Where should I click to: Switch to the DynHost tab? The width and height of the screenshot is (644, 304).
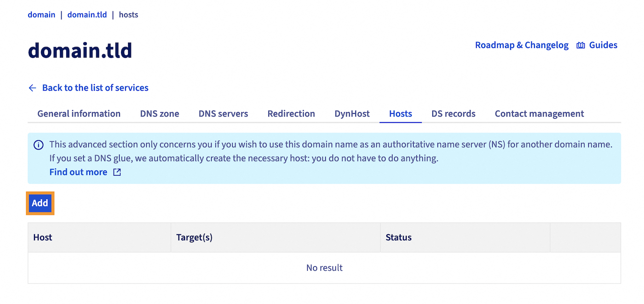pyautogui.click(x=352, y=113)
